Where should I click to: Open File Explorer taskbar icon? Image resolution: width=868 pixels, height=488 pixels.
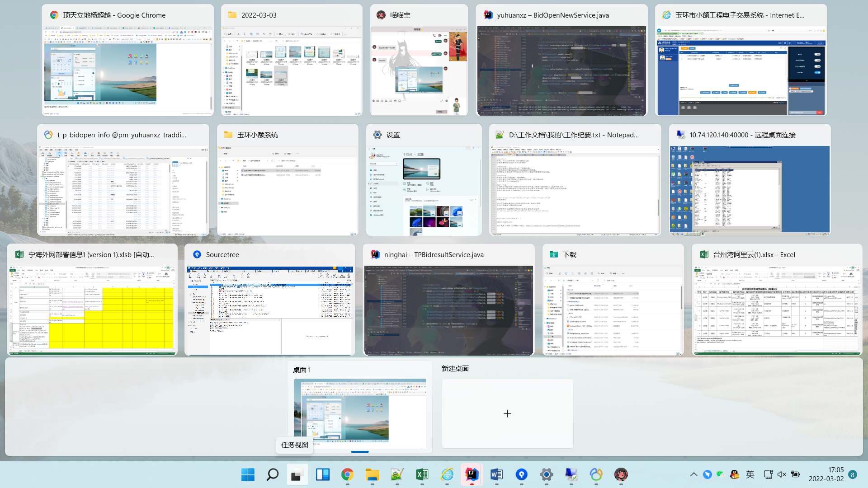pos(373,474)
